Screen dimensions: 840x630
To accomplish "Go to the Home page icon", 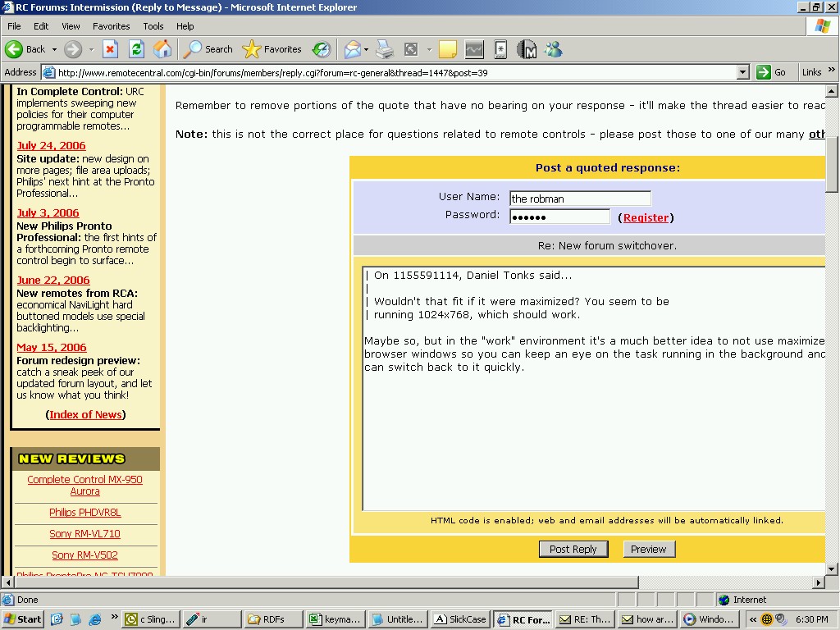I will pyautogui.click(x=162, y=49).
